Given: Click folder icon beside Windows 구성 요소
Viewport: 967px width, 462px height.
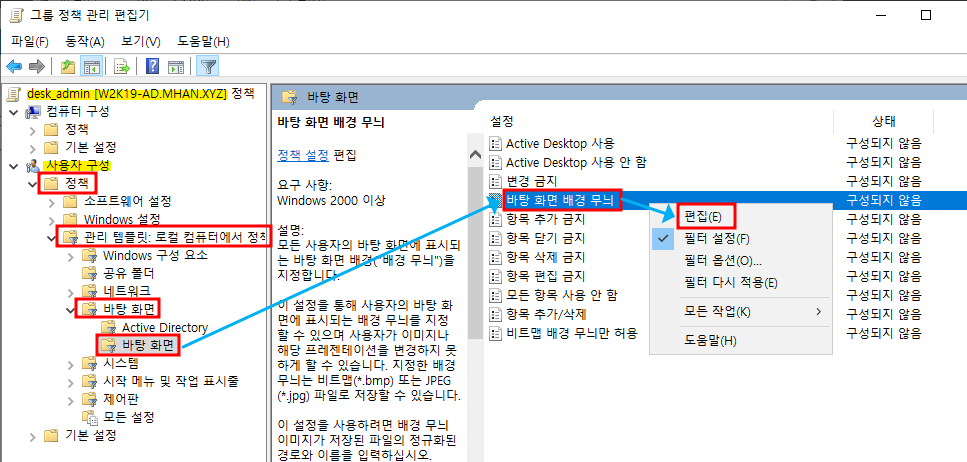Looking at the screenshot, I should pyautogui.click(x=91, y=255).
